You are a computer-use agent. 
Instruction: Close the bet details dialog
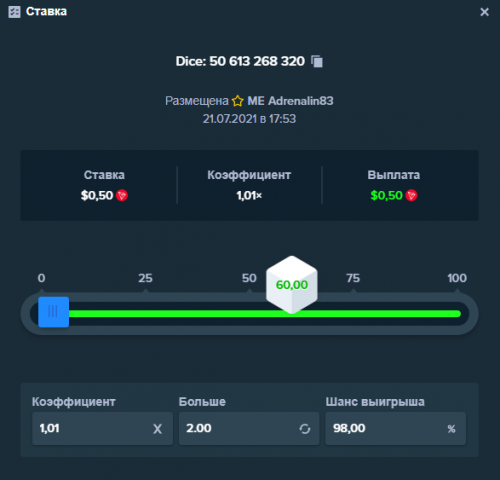click(x=484, y=12)
